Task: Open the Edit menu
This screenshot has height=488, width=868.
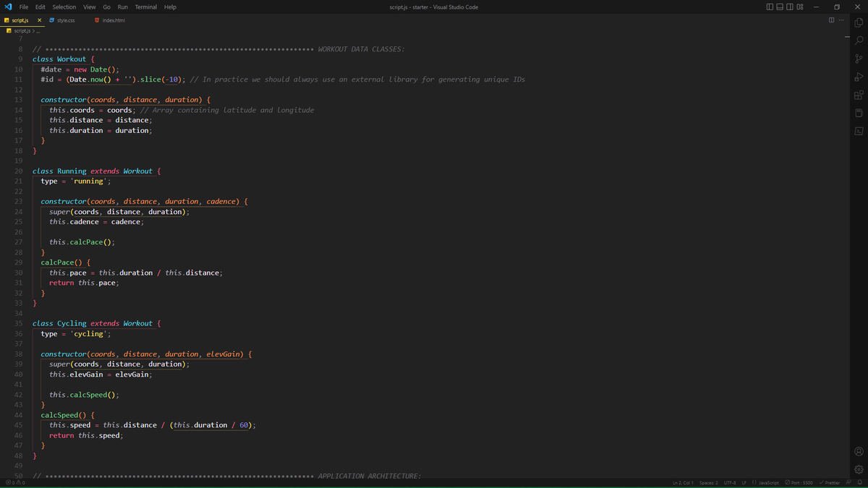Action: coord(41,7)
